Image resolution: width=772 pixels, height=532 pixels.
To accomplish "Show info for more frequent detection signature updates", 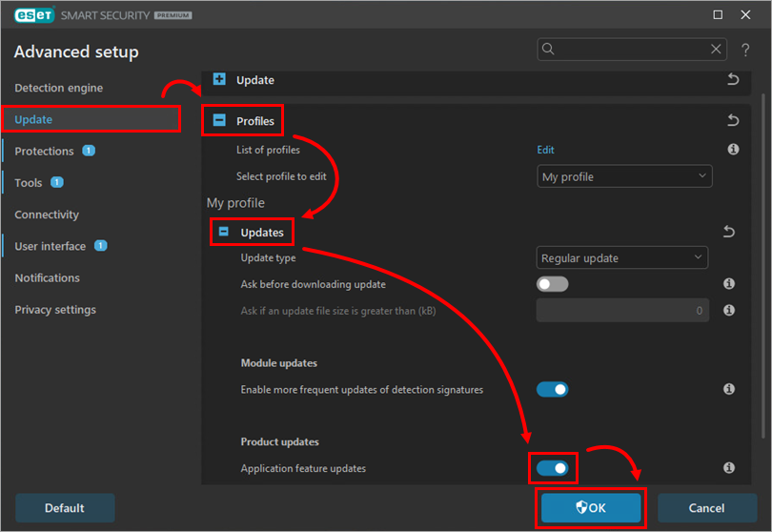I will [729, 389].
